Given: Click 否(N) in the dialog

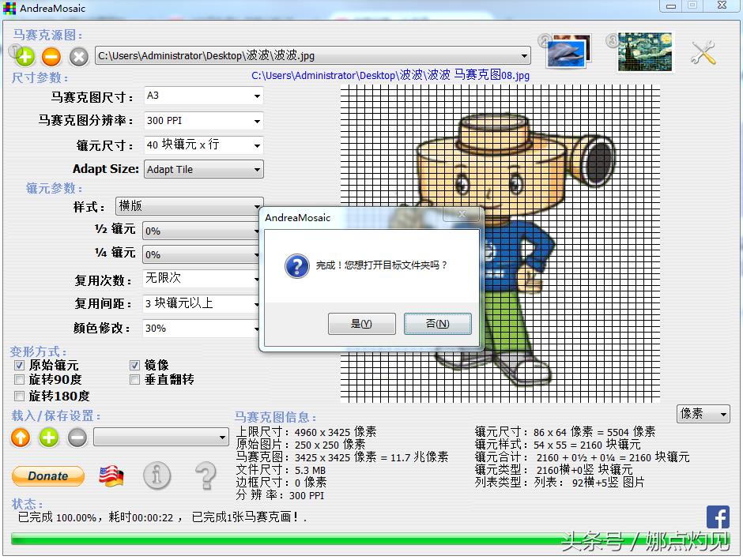Looking at the screenshot, I should 437,324.
